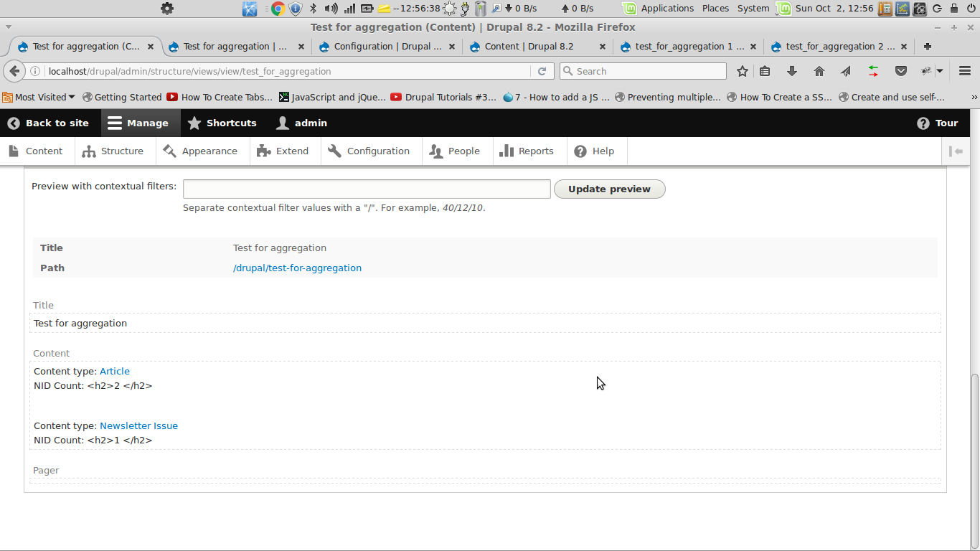This screenshot has height=551, width=980.
Task: Collapse the admin toolbar tray arrow icon
Action: [x=957, y=151]
